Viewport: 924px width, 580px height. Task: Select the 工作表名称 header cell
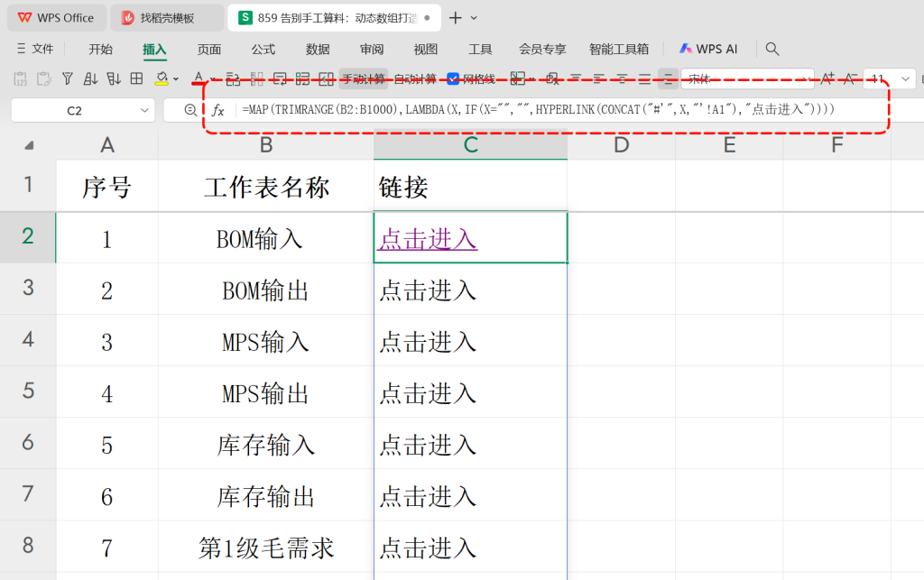click(266, 187)
